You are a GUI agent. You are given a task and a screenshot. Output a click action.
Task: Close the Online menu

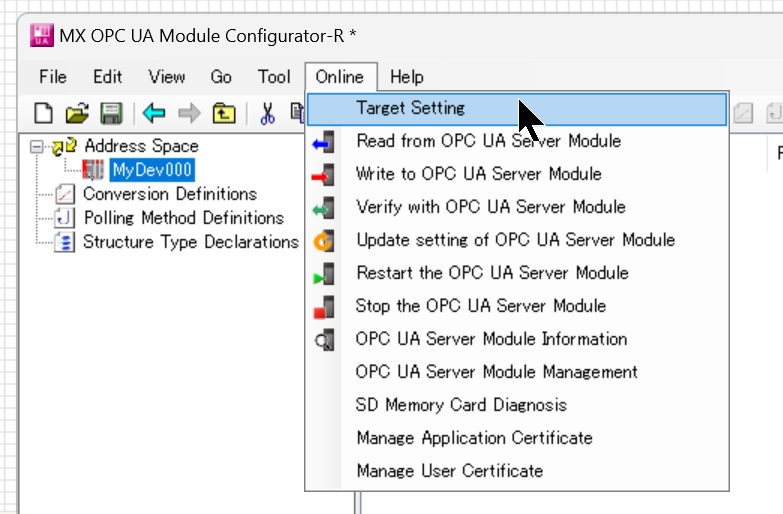click(341, 77)
